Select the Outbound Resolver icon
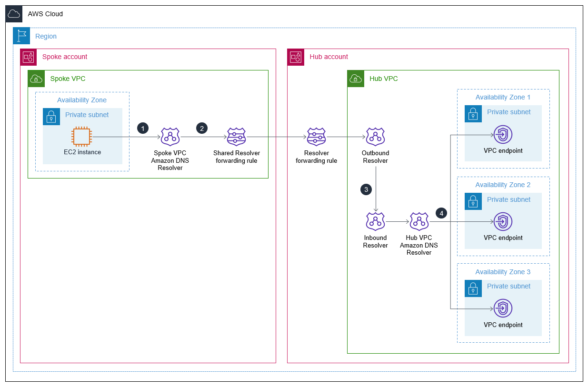The height and width of the screenshot is (387, 588). (x=376, y=137)
